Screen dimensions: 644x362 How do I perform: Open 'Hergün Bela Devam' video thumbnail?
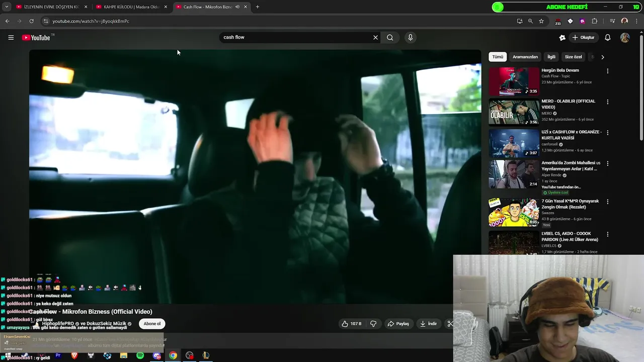click(514, 81)
